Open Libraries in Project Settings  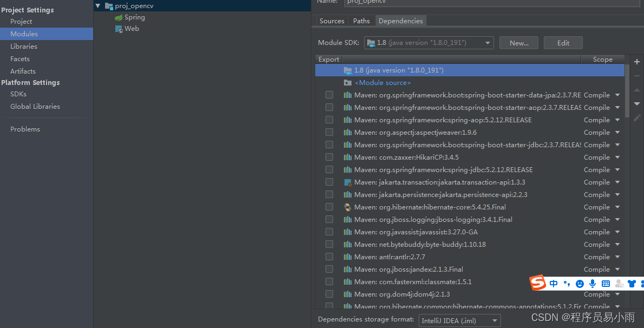tap(24, 47)
